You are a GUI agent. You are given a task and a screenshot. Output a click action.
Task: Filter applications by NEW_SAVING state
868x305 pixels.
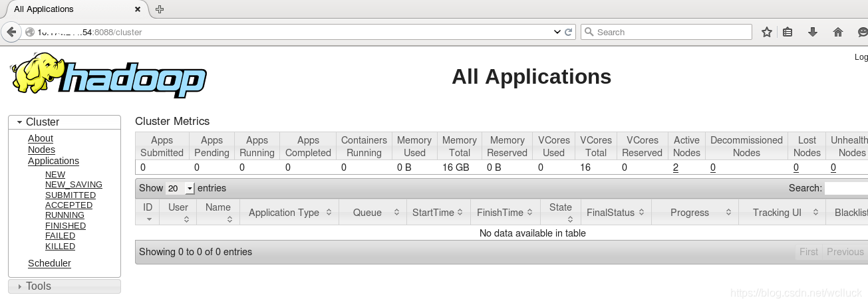(74, 185)
